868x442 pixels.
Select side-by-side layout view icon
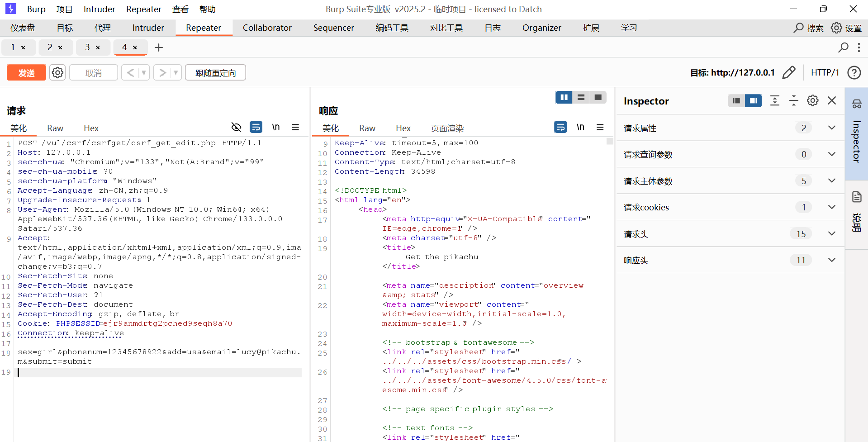point(564,97)
